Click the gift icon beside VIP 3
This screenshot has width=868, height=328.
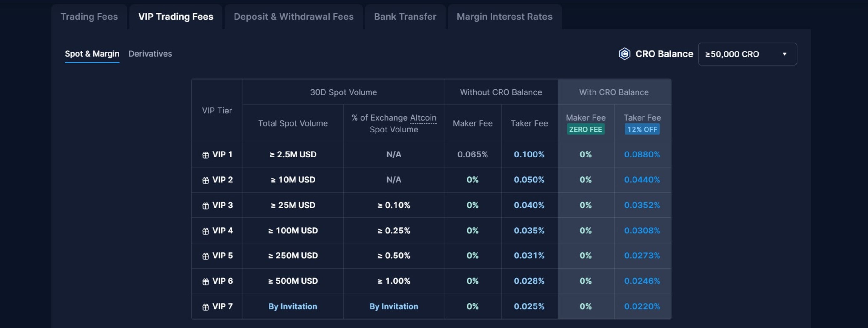[205, 206]
